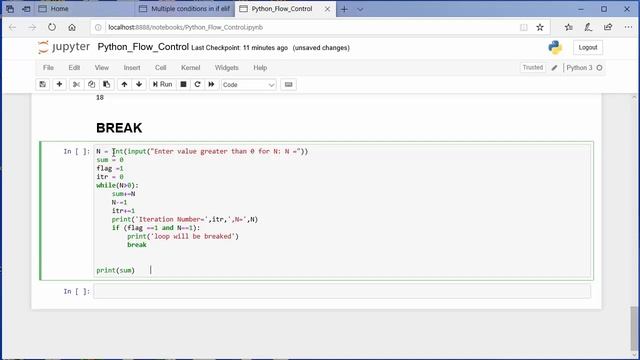Interrupt the kernel with the stop icon
Screen dimensions: 640x360
pos(183,84)
